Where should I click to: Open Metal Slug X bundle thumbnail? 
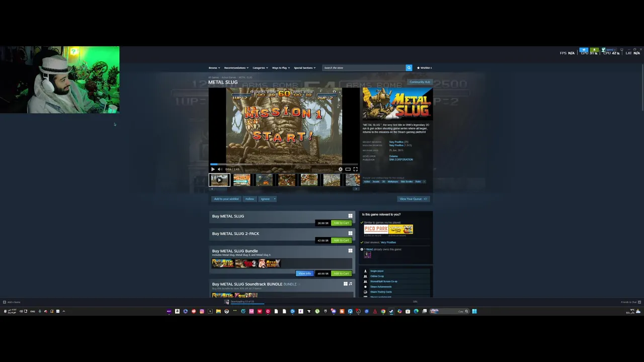269,263
